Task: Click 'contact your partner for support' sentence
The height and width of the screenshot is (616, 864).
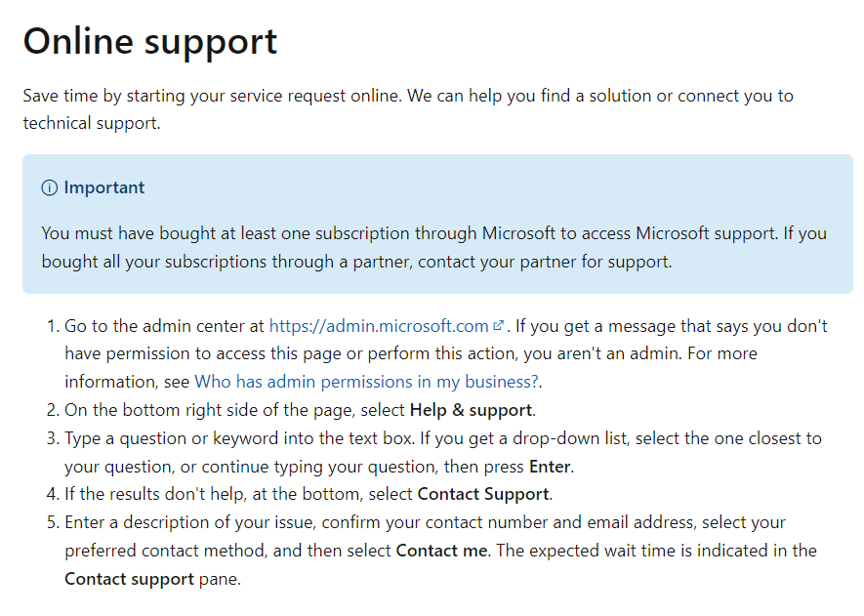Action: (x=545, y=262)
